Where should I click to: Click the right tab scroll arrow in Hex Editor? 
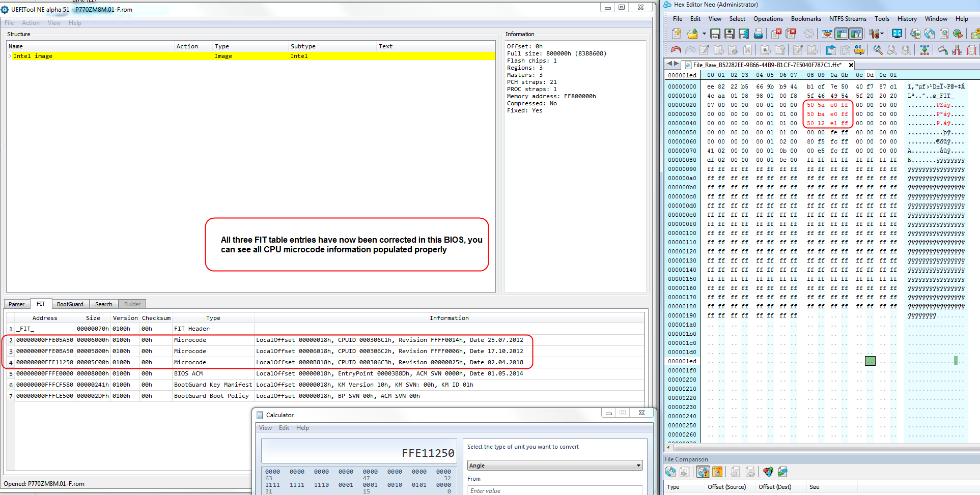click(677, 64)
